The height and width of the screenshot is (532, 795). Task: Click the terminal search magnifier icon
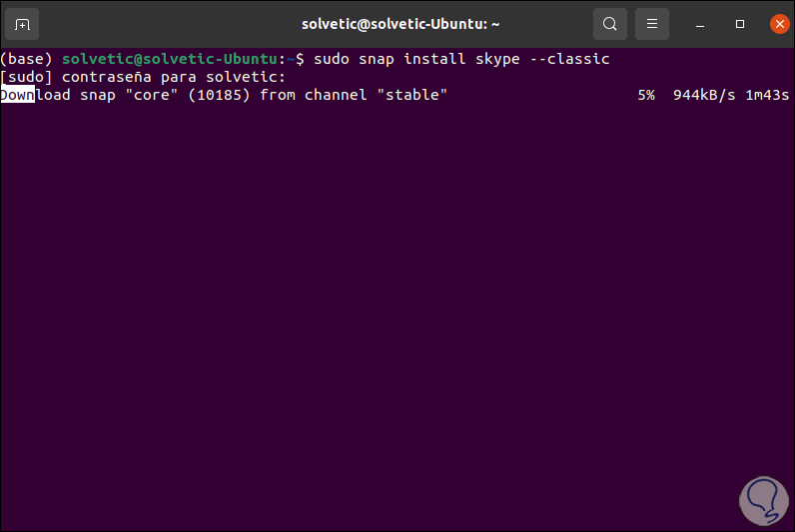coord(609,23)
